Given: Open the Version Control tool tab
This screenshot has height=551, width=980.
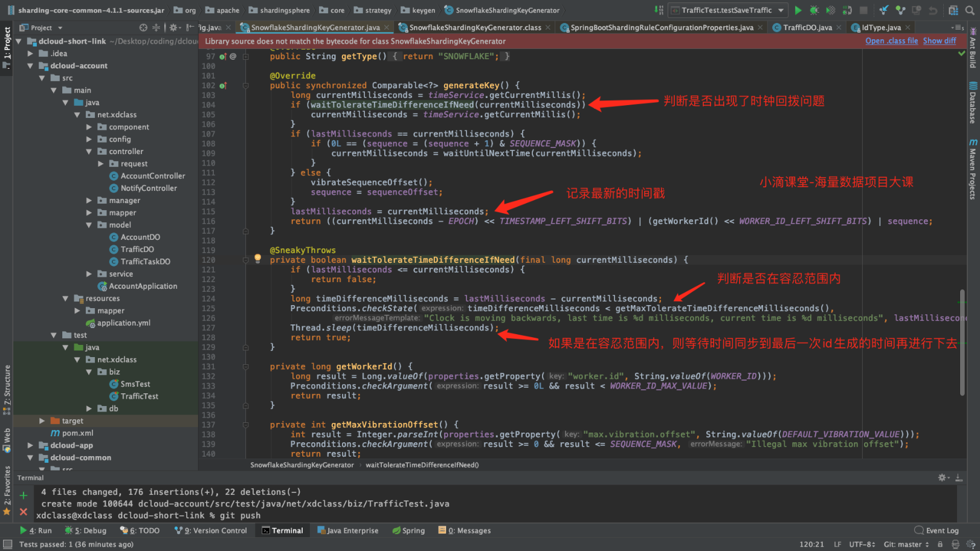Looking at the screenshot, I should click(x=211, y=530).
